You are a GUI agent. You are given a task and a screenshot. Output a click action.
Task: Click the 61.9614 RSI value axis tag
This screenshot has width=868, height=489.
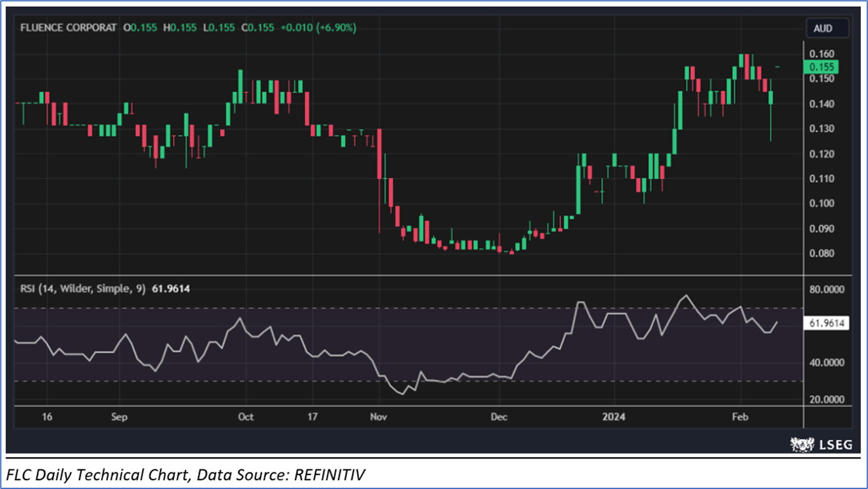(827, 323)
